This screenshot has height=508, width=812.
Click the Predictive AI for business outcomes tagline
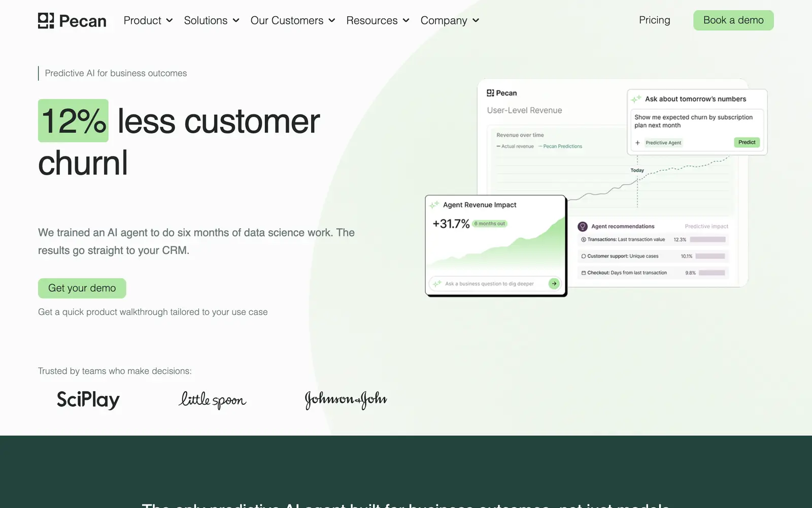pos(116,73)
